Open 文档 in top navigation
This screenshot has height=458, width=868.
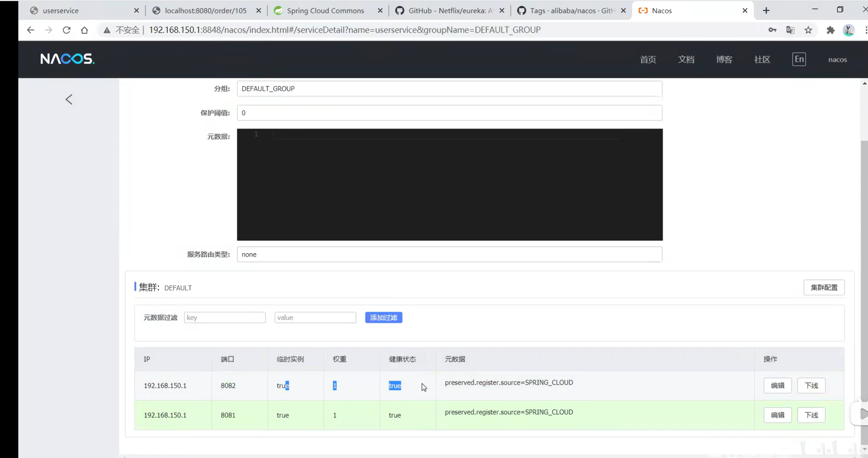(686, 59)
